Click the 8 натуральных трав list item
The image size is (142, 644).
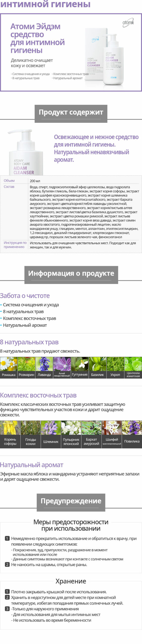click(x=23, y=311)
